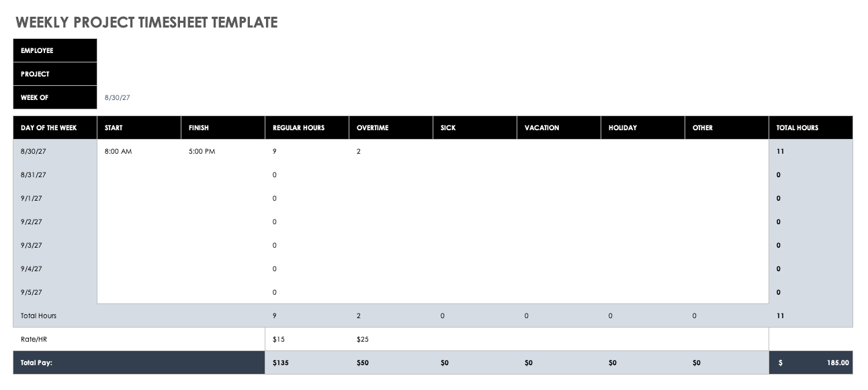Click the Overtime column header
868x390 pixels.
pyautogui.click(x=372, y=128)
